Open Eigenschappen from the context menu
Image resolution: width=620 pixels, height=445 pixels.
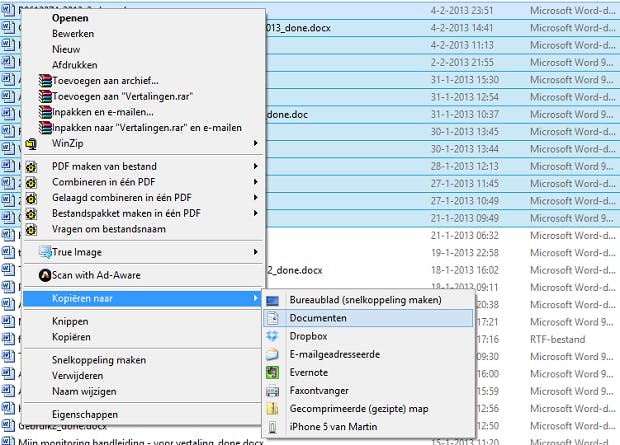[x=85, y=415]
